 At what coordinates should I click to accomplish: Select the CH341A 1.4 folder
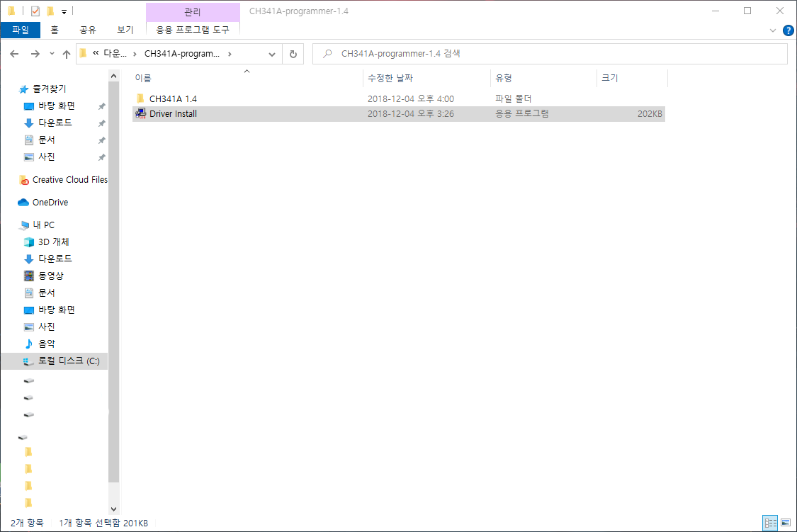(173, 98)
